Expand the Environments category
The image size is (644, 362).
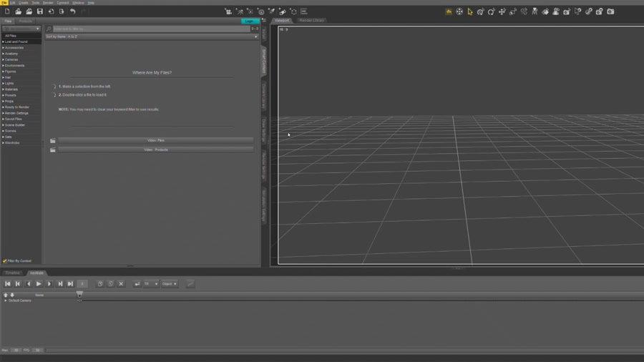coord(4,66)
